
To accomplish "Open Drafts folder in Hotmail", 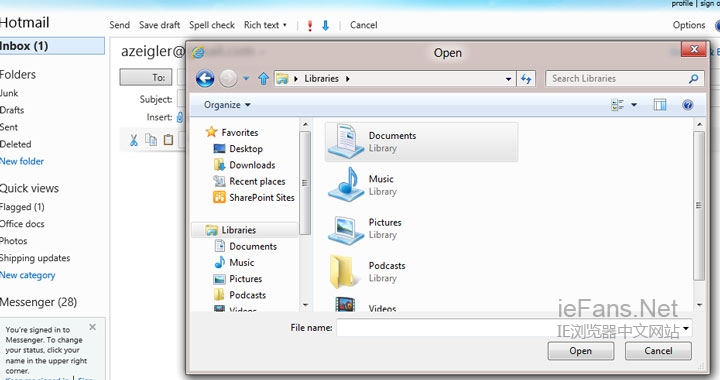I will point(12,110).
